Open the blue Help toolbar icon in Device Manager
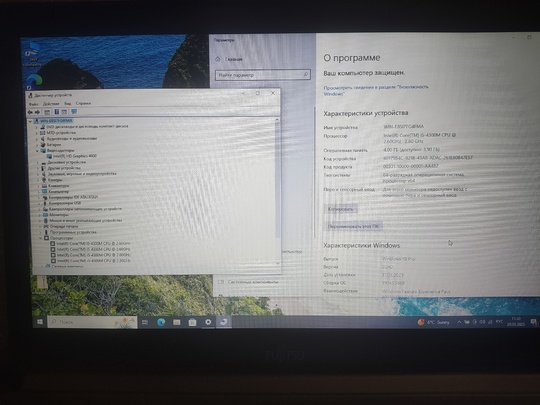This screenshot has width=540, height=405. tap(56, 112)
